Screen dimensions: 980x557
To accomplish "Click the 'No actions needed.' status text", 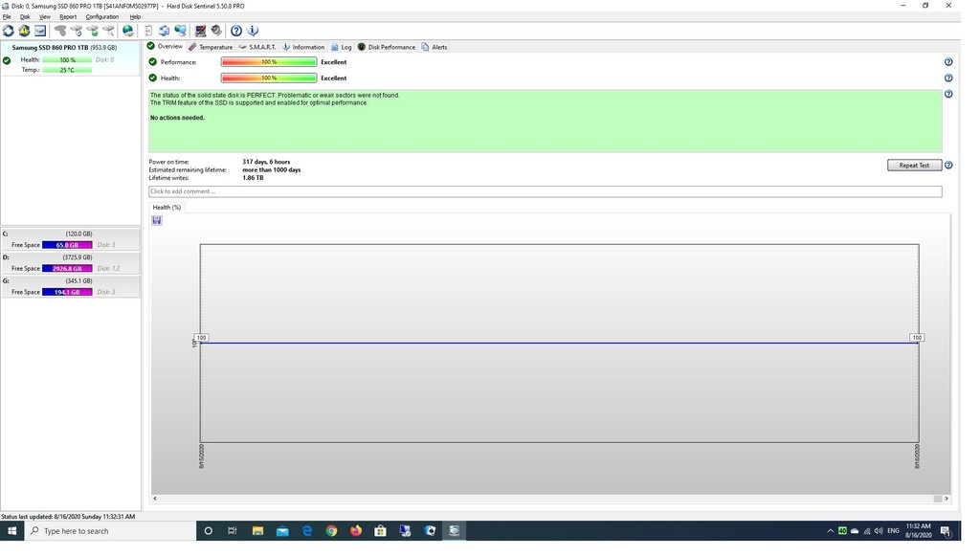I will click(177, 118).
